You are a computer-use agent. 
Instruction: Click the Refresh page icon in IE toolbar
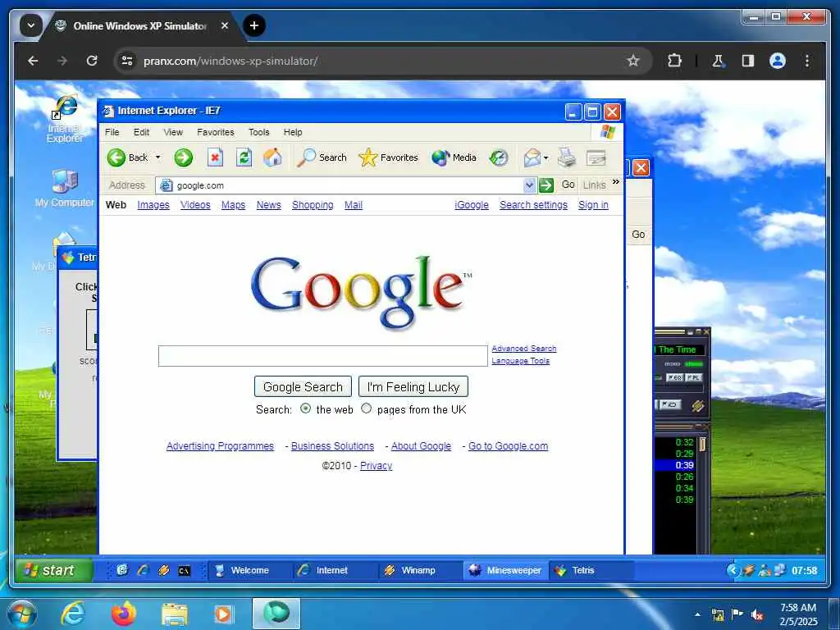coord(244,157)
